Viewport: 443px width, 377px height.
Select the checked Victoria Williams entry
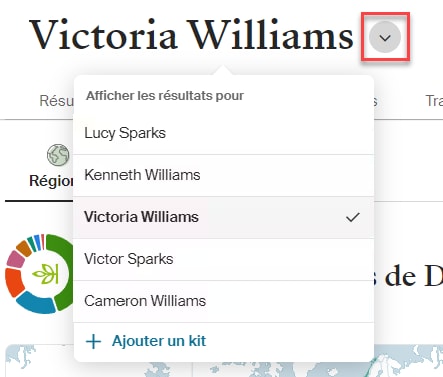(x=223, y=217)
